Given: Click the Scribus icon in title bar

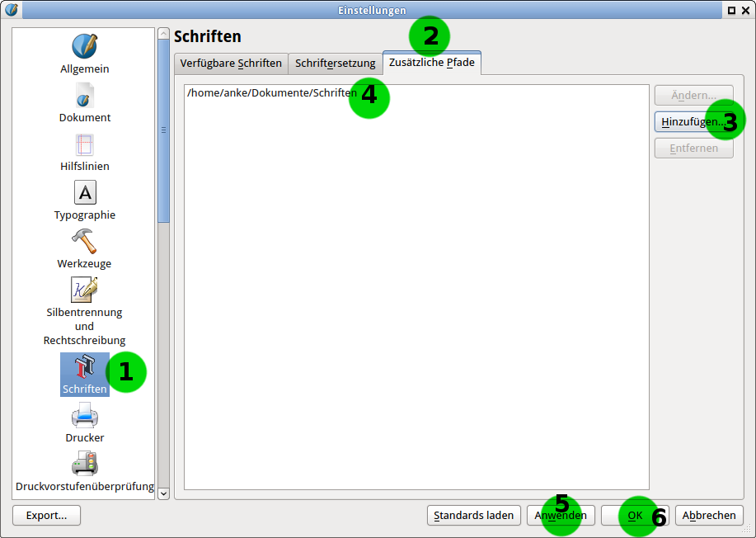Looking at the screenshot, I should pos(12,10).
